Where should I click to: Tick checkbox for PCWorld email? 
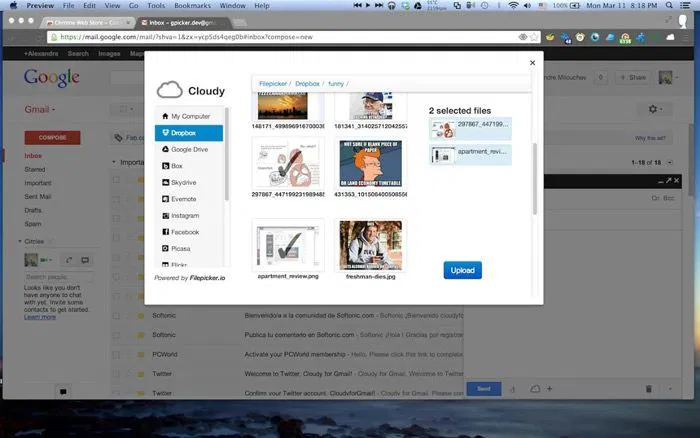(116, 355)
